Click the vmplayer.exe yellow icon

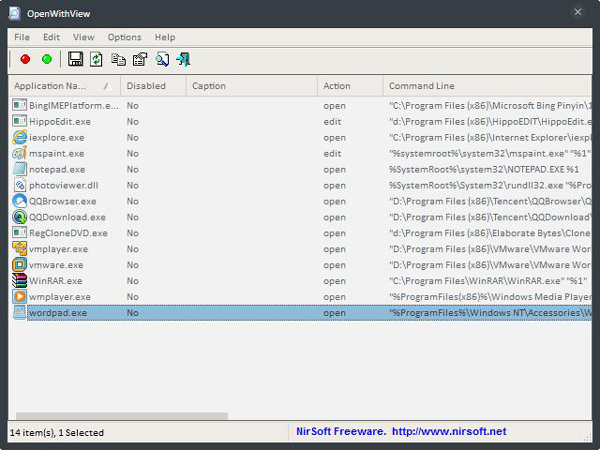20,249
